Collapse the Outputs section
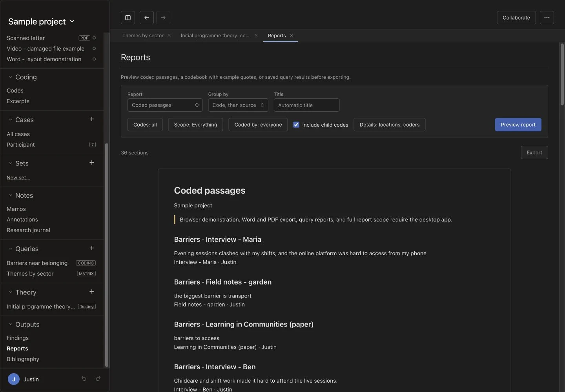The width and height of the screenshot is (565, 392). (x=11, y=325)
